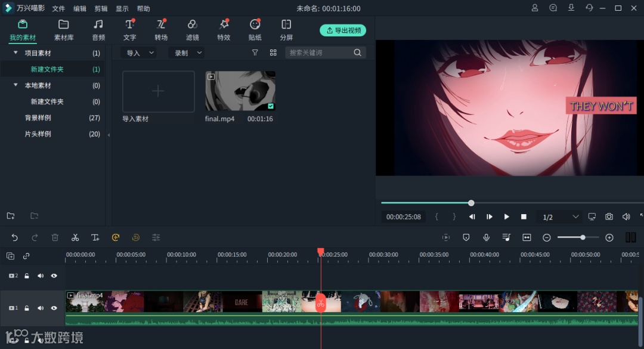Open the 我的素材 tab
644x349 pixels.
coord(23,30)
